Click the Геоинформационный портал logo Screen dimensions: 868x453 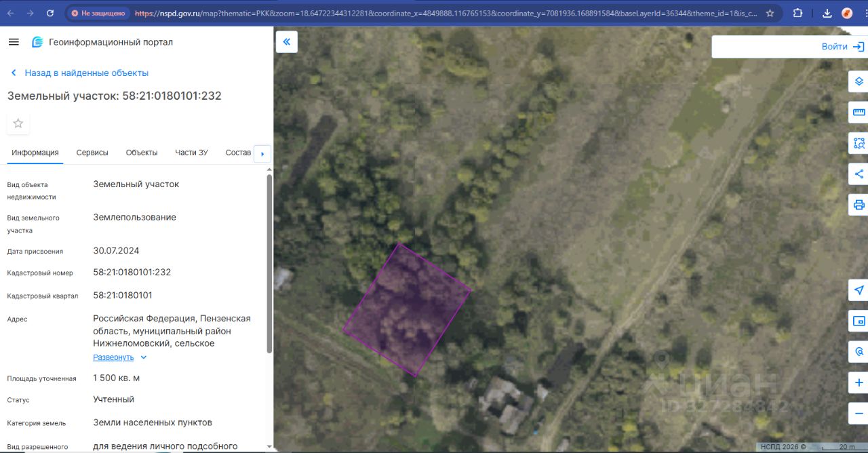102,42
